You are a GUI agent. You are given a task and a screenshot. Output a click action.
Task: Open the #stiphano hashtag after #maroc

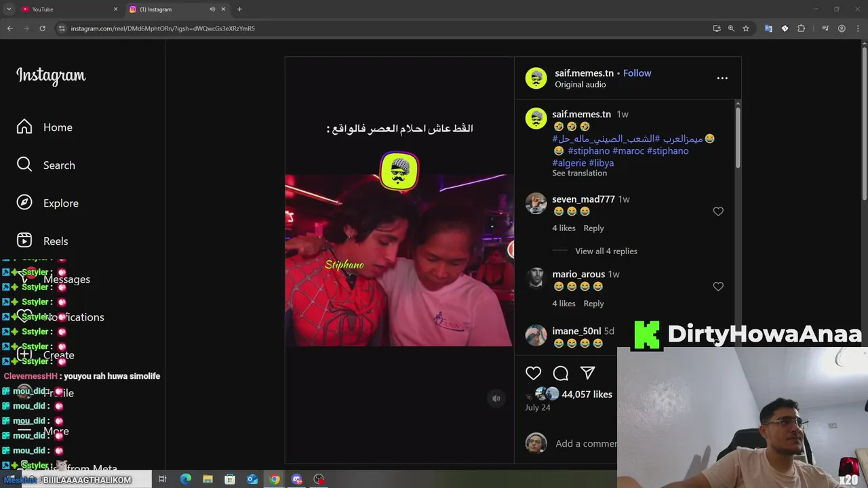click(x=667, y=150)
